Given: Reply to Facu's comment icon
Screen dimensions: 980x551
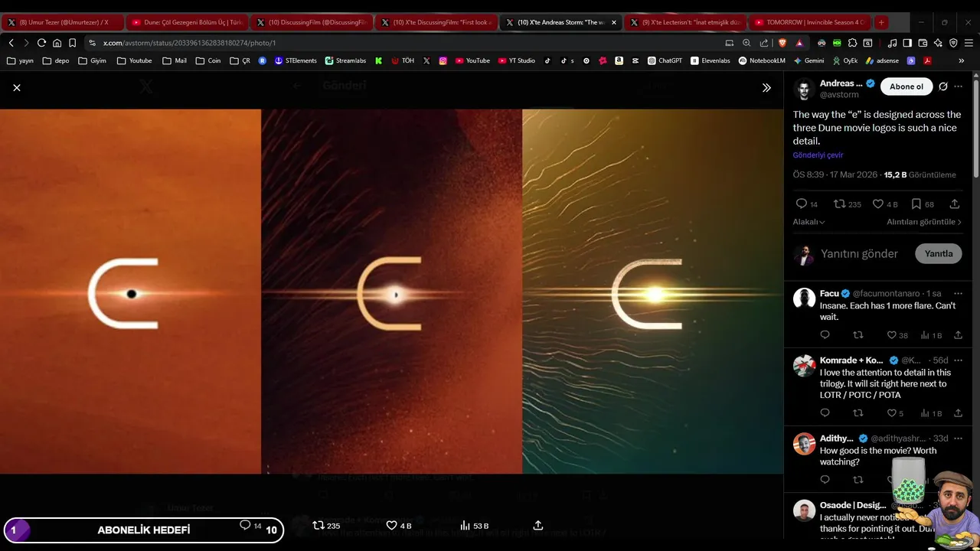Looking at the screenshot, I should [x=825, y=335].
